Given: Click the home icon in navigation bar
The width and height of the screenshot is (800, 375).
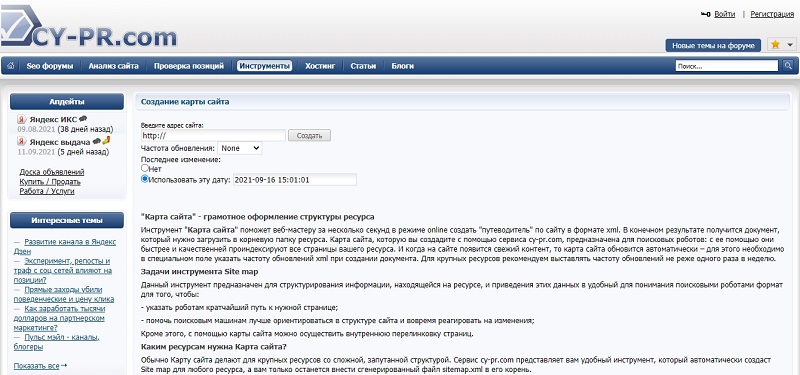Looking at the screenshot, I should [x=10, y=66].
